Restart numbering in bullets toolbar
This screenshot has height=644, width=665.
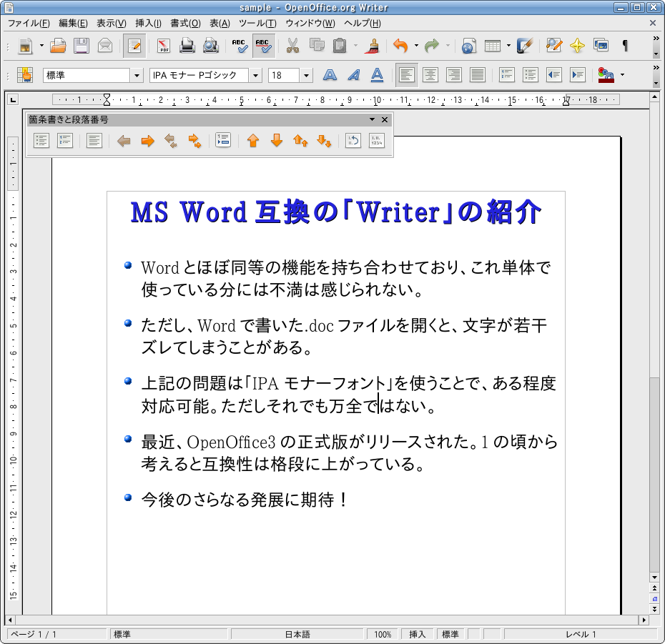coord(353,141)
